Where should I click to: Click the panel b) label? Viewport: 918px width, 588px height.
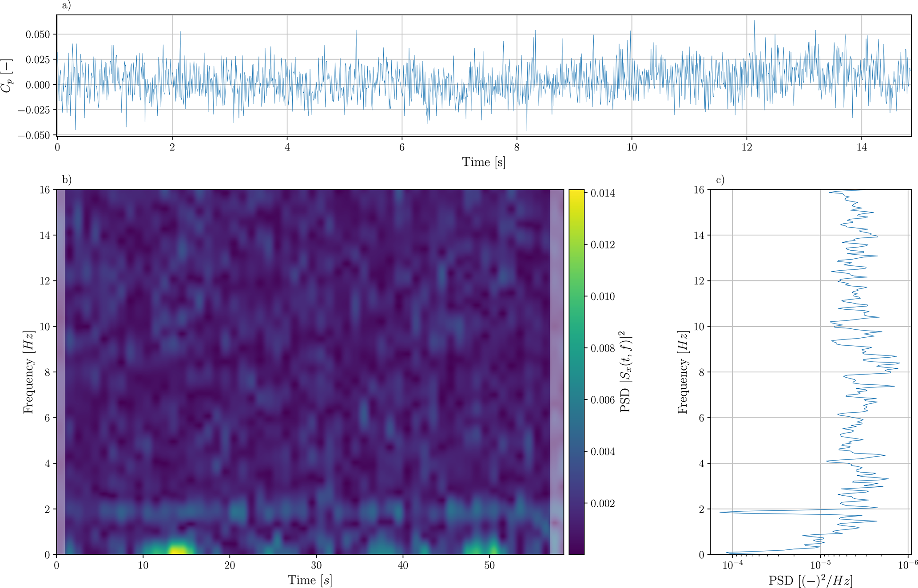tap(67, 180)
